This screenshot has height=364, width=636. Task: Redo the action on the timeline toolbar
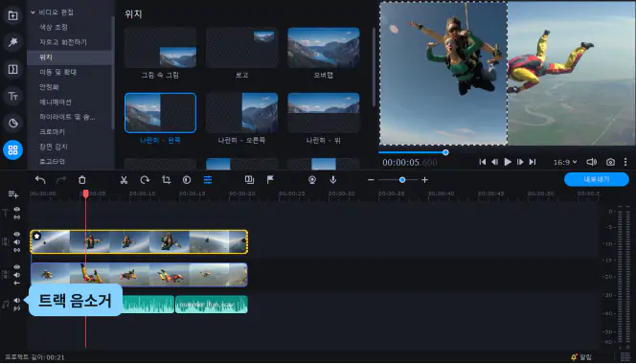point(61,180)
